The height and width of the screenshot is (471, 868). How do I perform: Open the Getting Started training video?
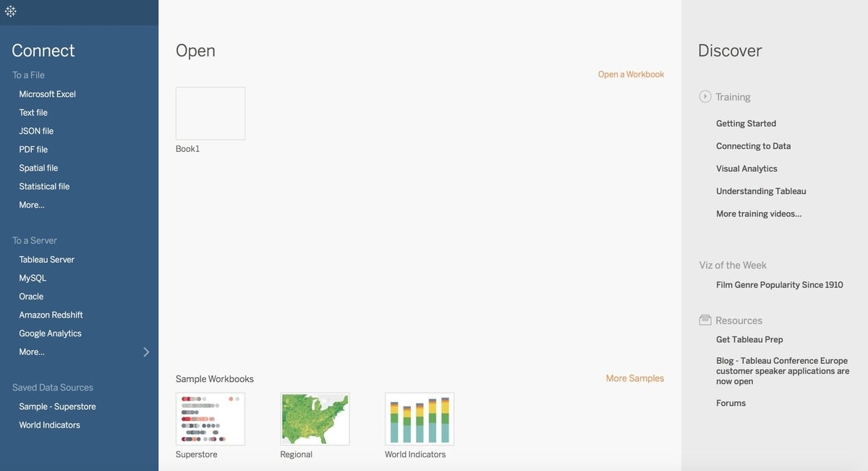point(746,123)
